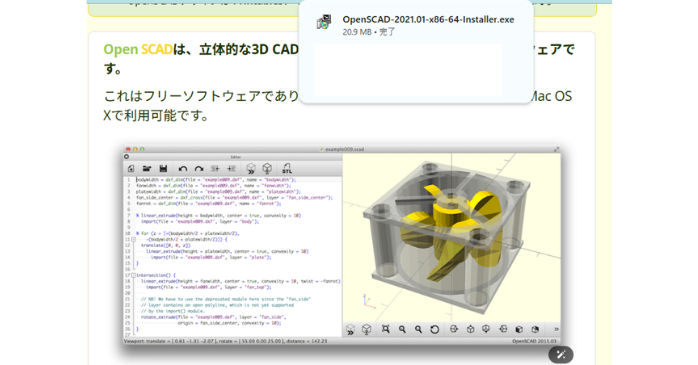Click the Render icon in the viewer bottom toolbar
This screenshot has width=698, height=365.
[366, 329]
